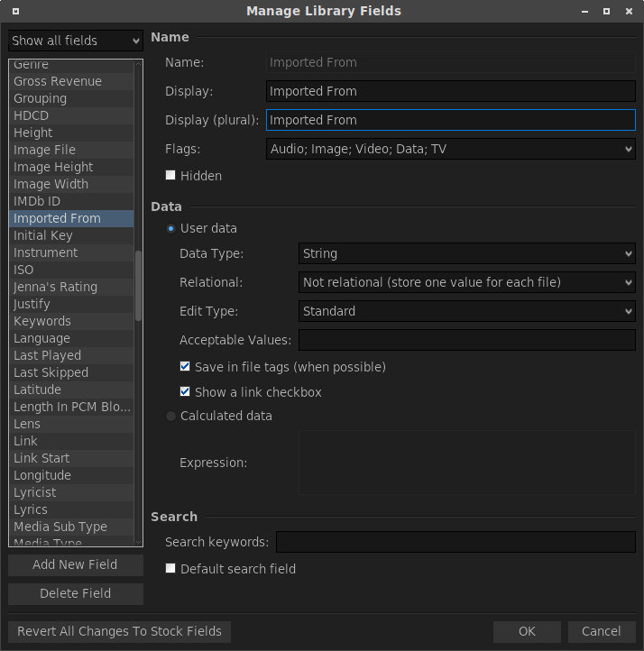The height and width of the screenshot is (651, 644).
Task: Pick the Keywords field from list
Action: (x=42, y=321)
